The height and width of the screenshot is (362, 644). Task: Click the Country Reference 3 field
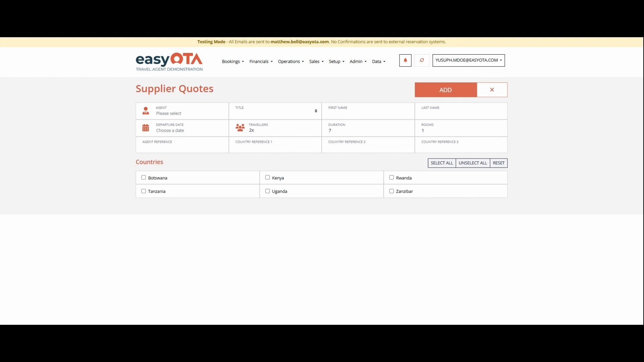[461, 145]
